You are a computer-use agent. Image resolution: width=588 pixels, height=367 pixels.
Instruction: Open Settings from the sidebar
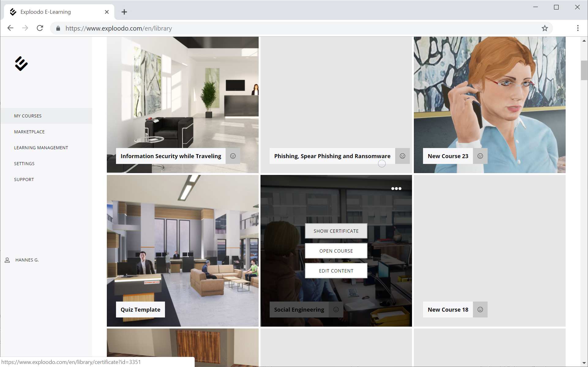coord(24,164)
